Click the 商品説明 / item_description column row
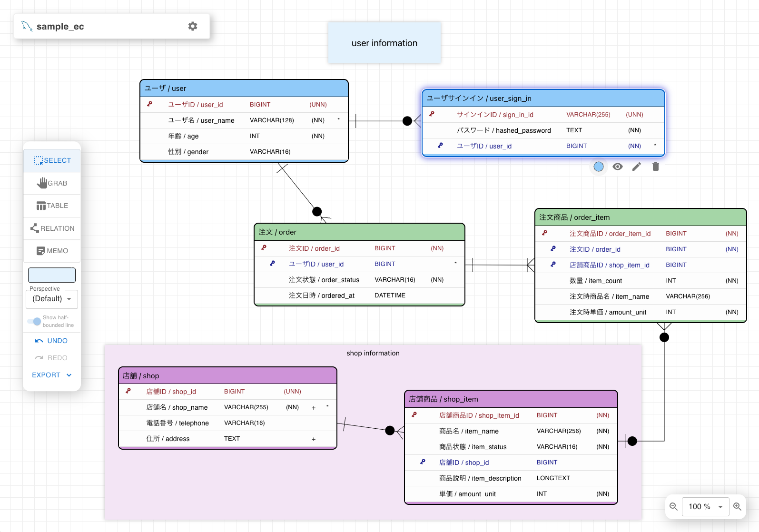 [x=511, y=478]
